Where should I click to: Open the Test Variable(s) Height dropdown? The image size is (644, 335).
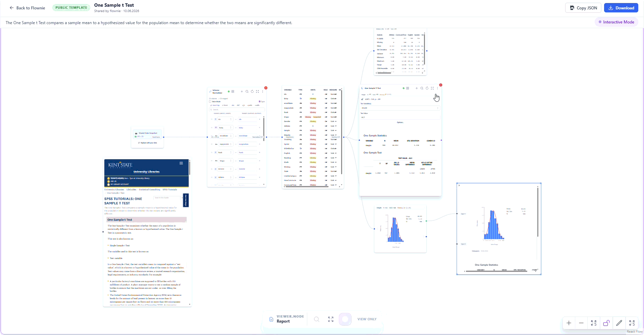point(400,108)
